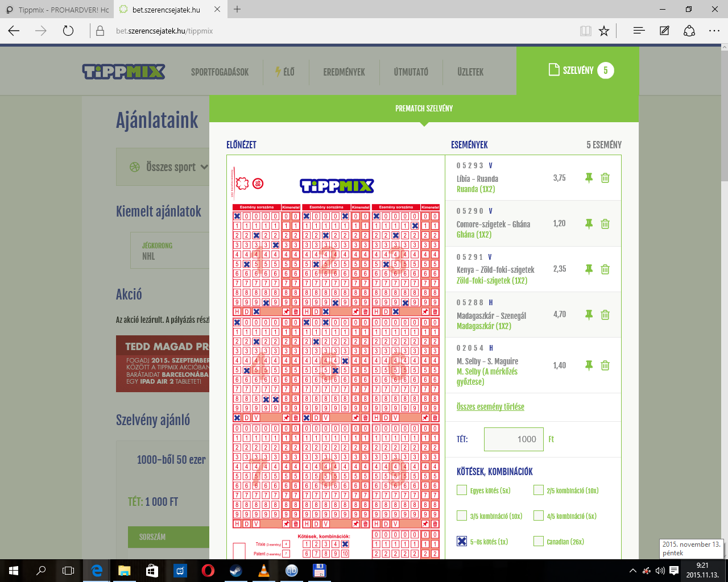The image size is (728, 582).
Task: Trash the Madagaszkár - Szenegál event
Action: (605, 314)
